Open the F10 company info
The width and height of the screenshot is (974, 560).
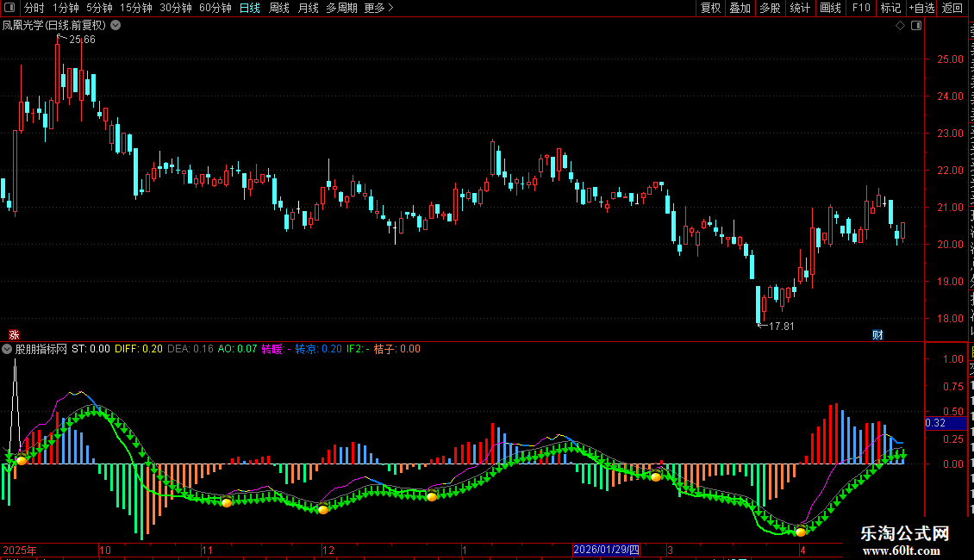click(x=861, y=8)
